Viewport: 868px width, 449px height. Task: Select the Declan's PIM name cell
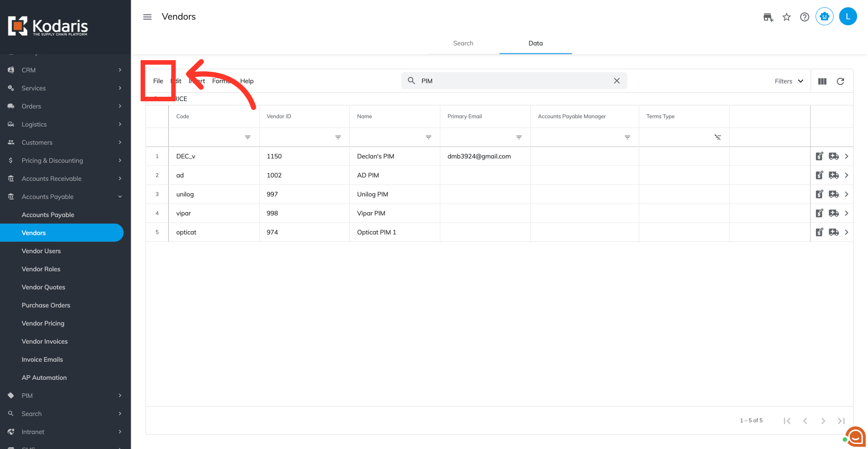[x=395, y=156]
